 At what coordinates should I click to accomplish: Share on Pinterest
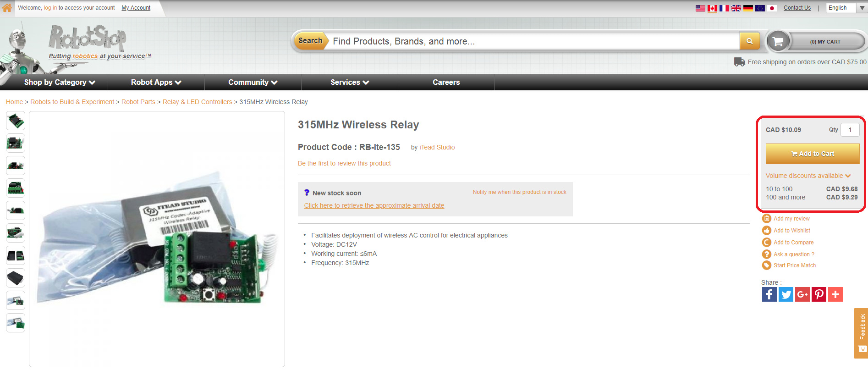point(819,294)
